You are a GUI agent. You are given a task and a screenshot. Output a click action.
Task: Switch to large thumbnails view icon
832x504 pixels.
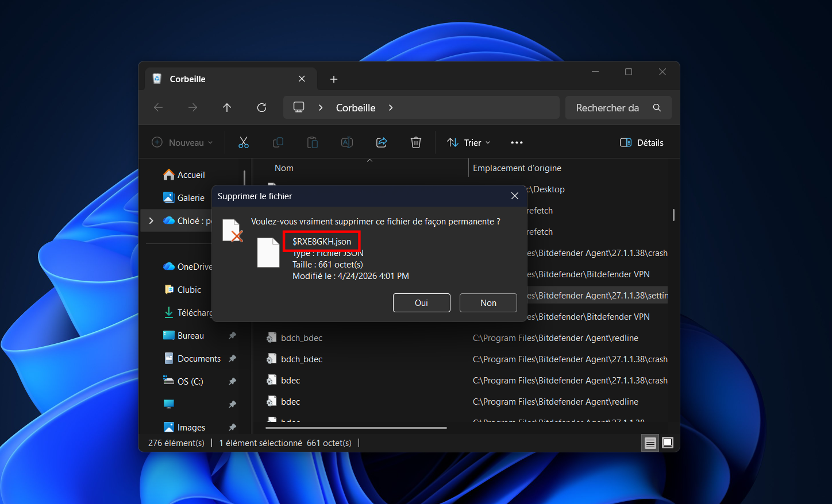[x=667, y=443]
